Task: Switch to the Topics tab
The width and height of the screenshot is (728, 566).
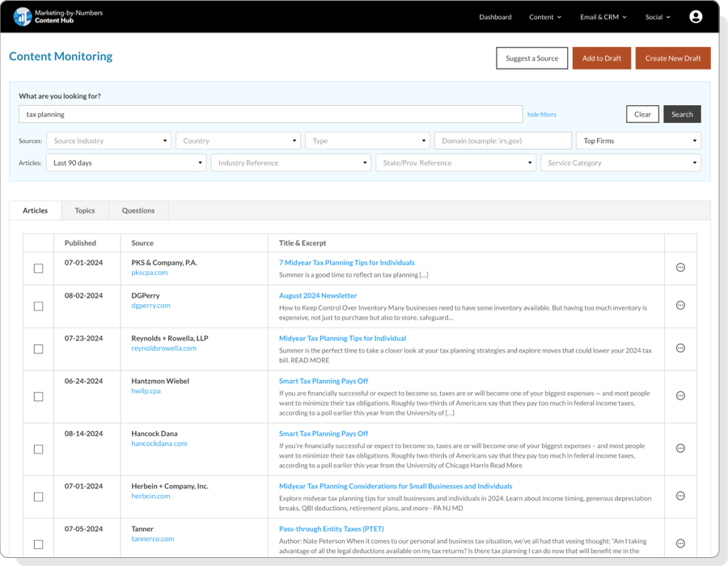Action: [85, 210]
